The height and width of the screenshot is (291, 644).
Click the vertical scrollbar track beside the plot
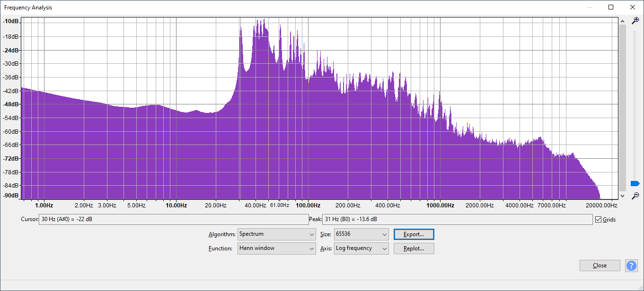tap(623, 109)
